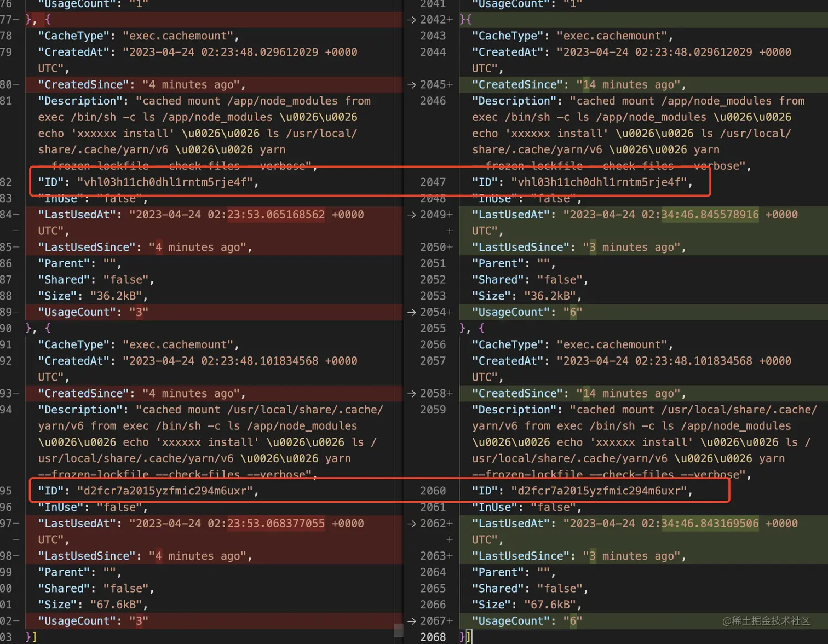Viewport: 828px width, 644px height.
Task: Click line number 2043 in right gutter
Action: pyautogui.click(x=433, y=36)
